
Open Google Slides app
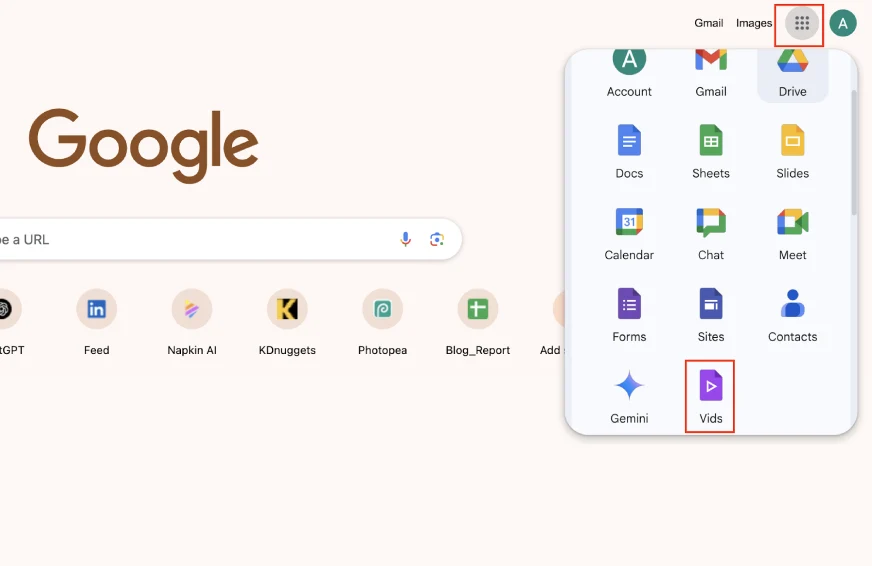click(792, 151)
